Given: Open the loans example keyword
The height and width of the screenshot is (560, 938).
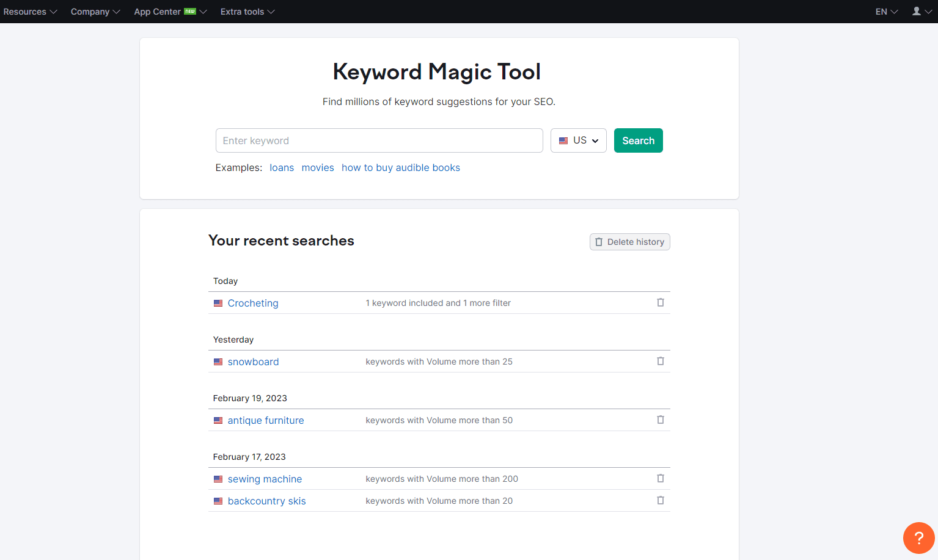Looking at the screenshot, I should point(282,167).
